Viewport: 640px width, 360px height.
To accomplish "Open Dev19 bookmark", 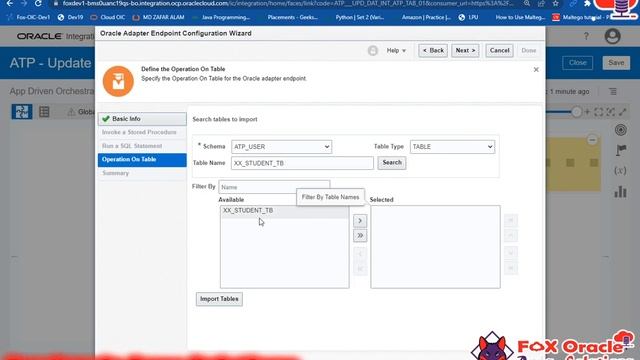I will pyautogui.click(x=71, y=17).
